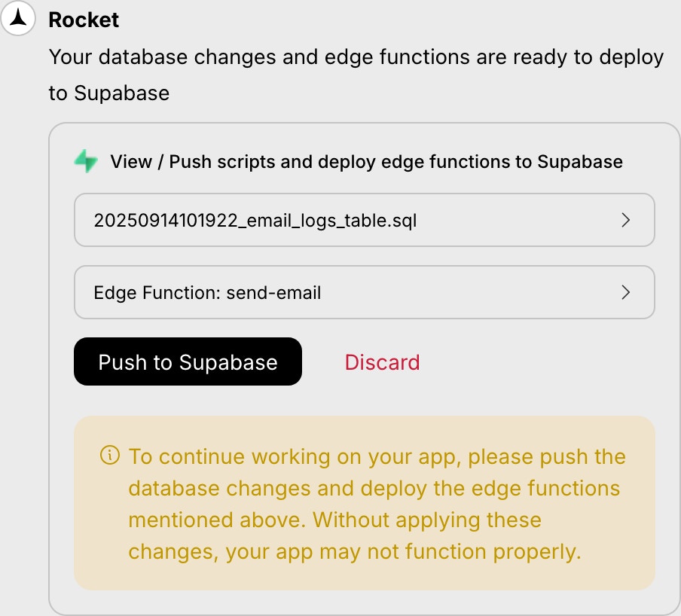Select the circled arrowhead icon beside Rocket heading
681x616 pixels.
(x=19, y=18)
